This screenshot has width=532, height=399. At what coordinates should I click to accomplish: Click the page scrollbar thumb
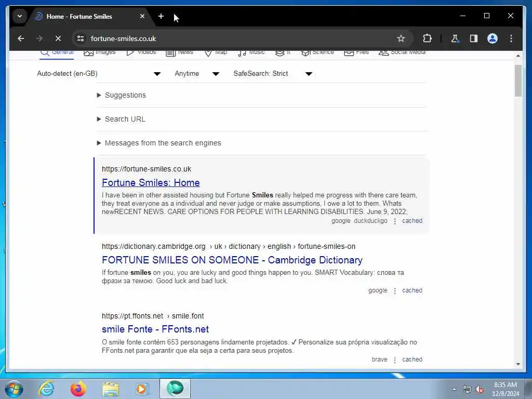click(x=518, y=81)
